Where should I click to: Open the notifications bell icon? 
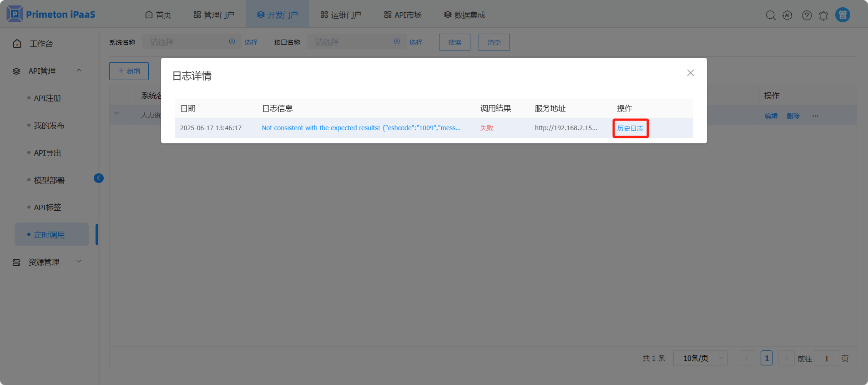pyautogui.click(x=823, y=15)
